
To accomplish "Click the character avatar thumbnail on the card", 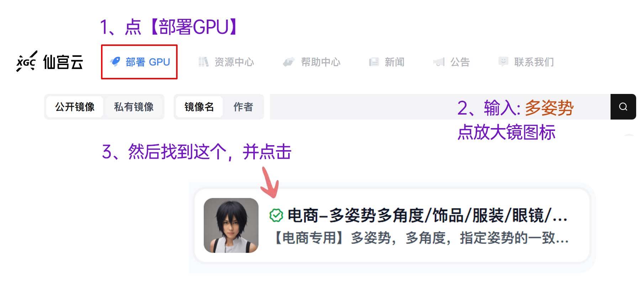I will click(231, 225).
